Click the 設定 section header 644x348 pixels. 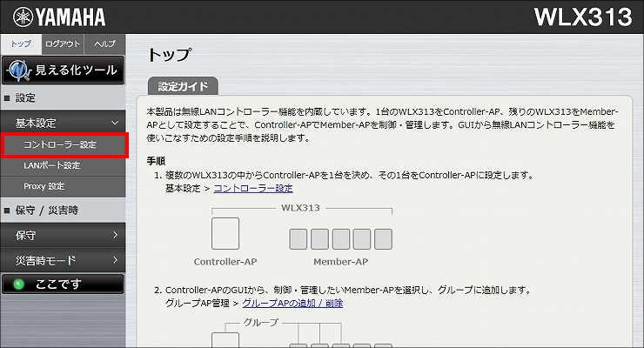coord(63,98)
